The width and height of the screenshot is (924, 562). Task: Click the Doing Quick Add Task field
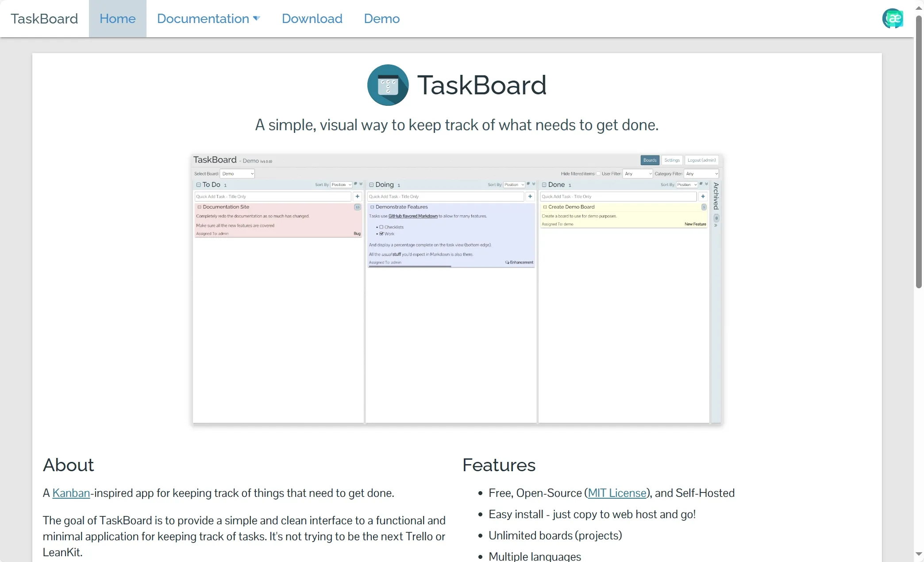(x=446, y=197)
